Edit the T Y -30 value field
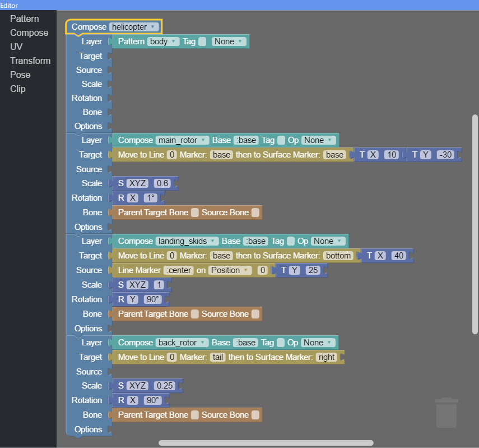This screenshot has height=448, width=479. [446, 155]
